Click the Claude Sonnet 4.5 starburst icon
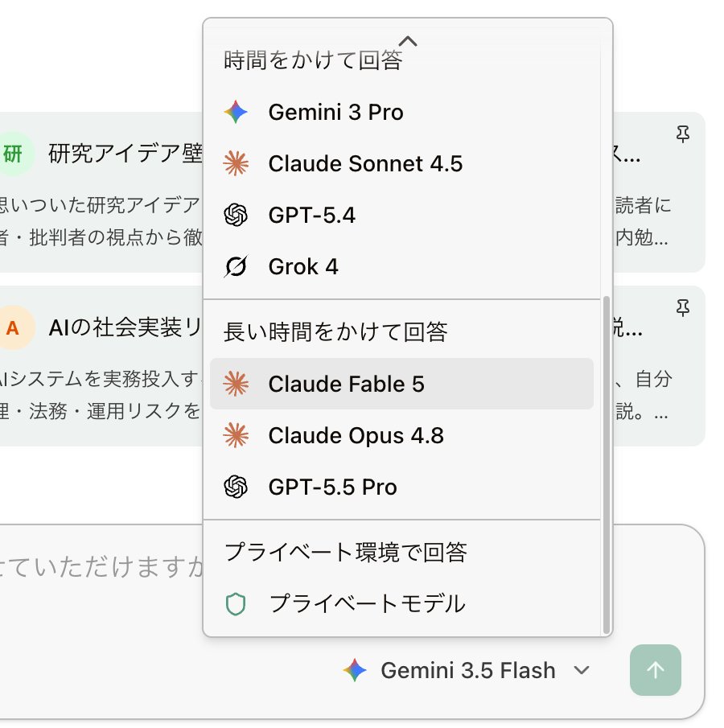 click(x=236, y=163)
